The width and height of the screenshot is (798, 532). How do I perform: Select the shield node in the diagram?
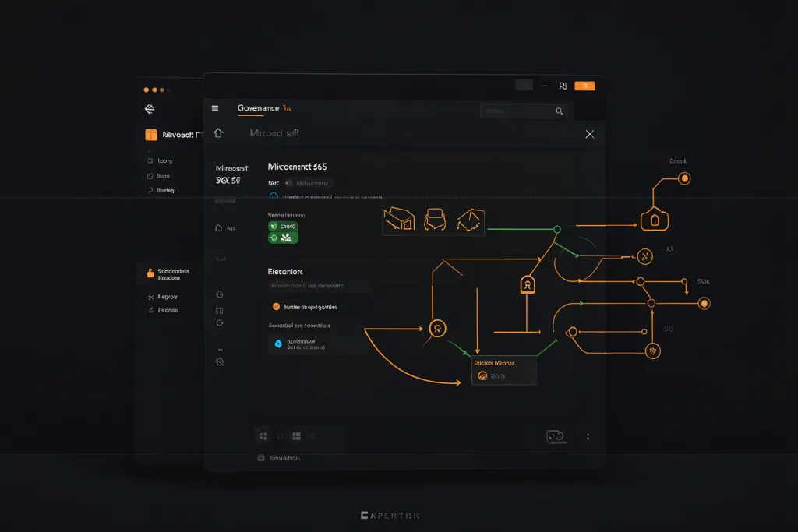(653, 351)
